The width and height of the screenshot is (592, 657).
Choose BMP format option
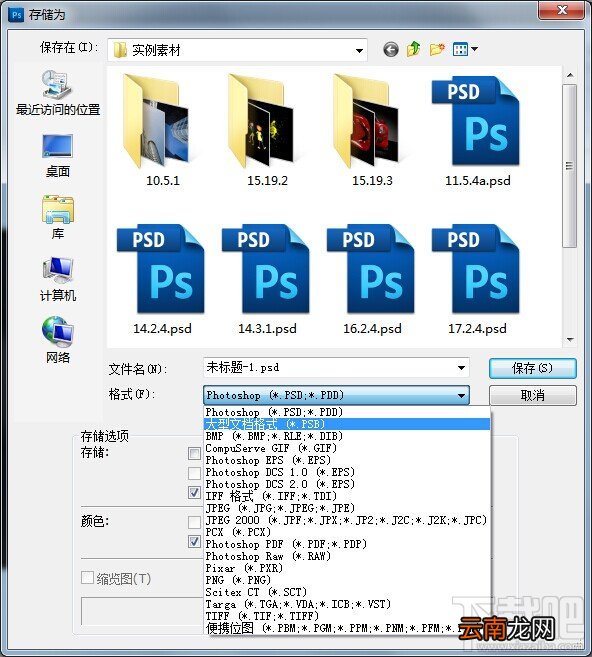click(347, 436)
